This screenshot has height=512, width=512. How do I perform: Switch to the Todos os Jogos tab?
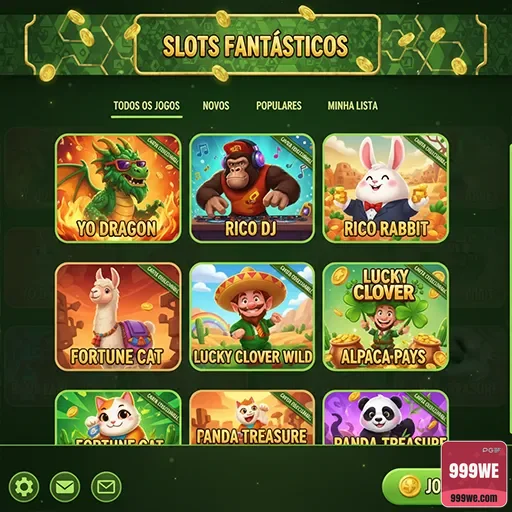(x=147, y=106)
